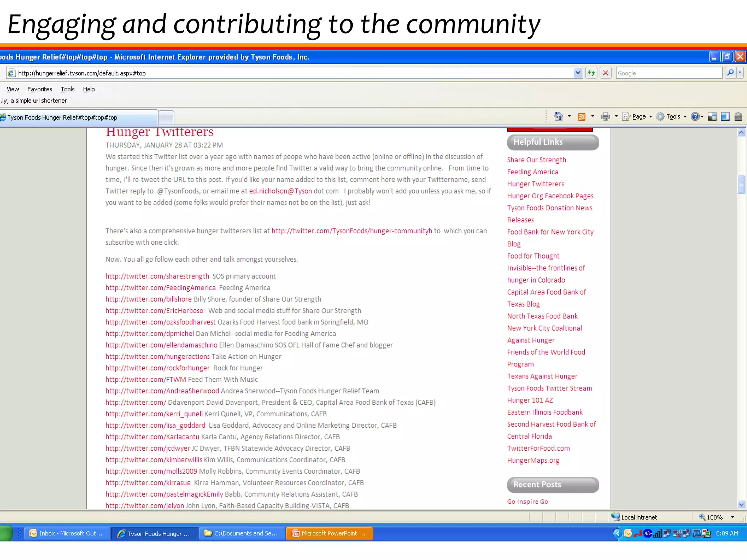Open the TwitterForFood.com link
Screen dimensions: 747x560
click(538, 448)
